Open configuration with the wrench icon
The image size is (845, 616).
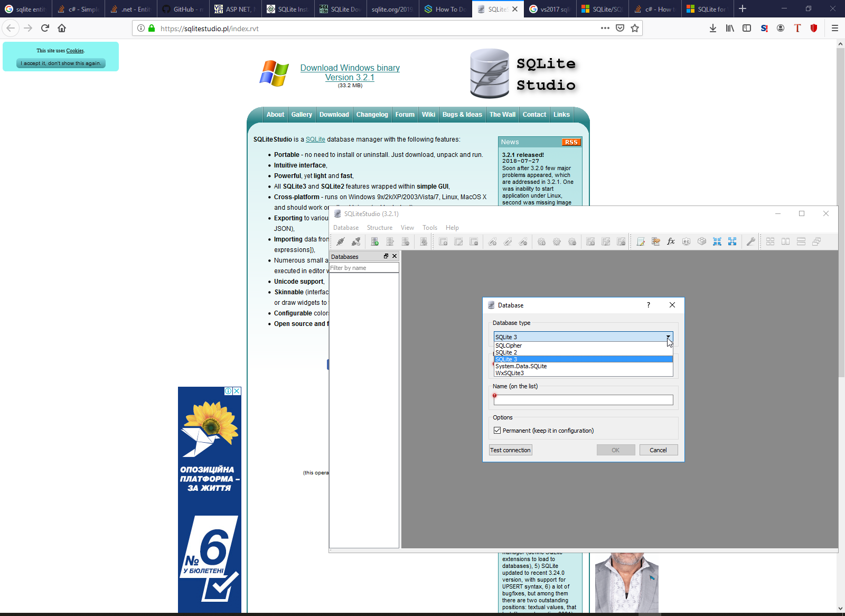750,241
